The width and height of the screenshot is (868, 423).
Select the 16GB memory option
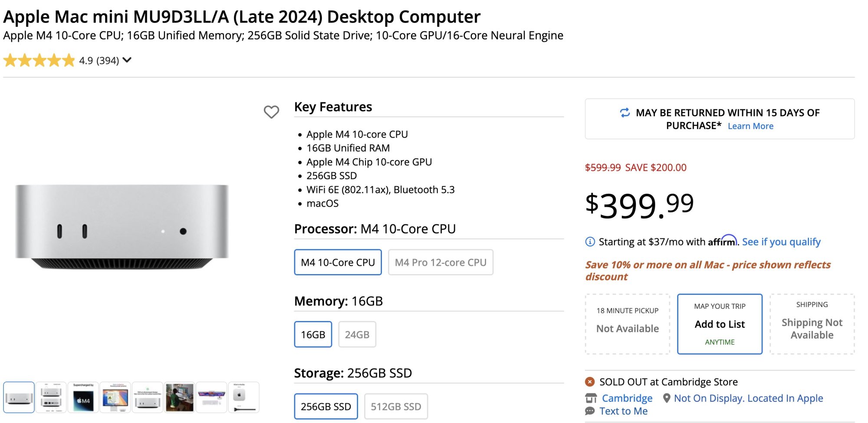[313, 334]
